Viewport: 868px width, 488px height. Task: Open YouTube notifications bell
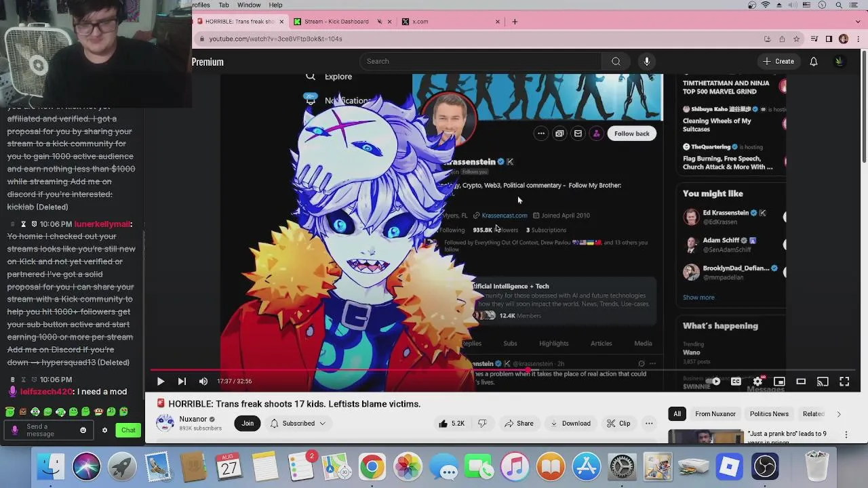pyautogui.click(x=814, y=62)
